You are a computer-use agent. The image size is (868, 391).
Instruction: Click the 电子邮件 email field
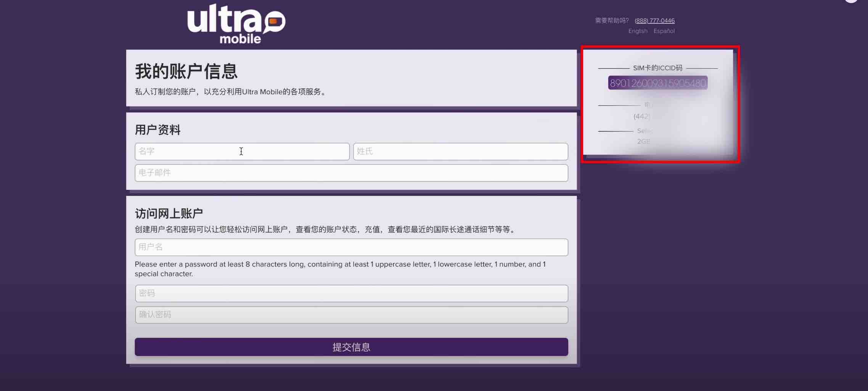point(351,173)
